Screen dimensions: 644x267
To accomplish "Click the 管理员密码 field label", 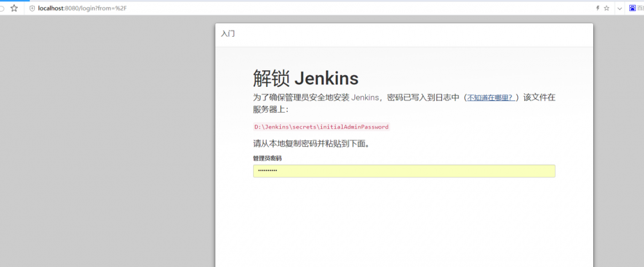I will (267, 158).
